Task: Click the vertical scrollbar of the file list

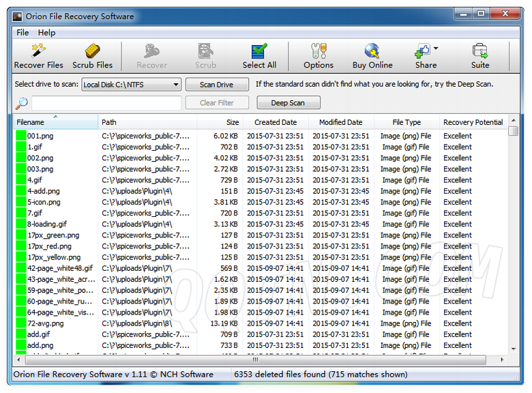Action: (513, 239)
